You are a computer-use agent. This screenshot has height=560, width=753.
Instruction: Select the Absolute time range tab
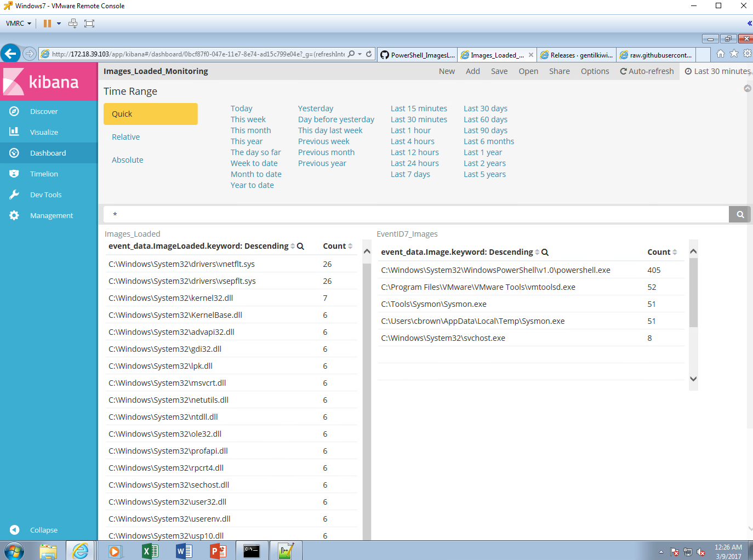pyautogui.click(x=128, y=160)
